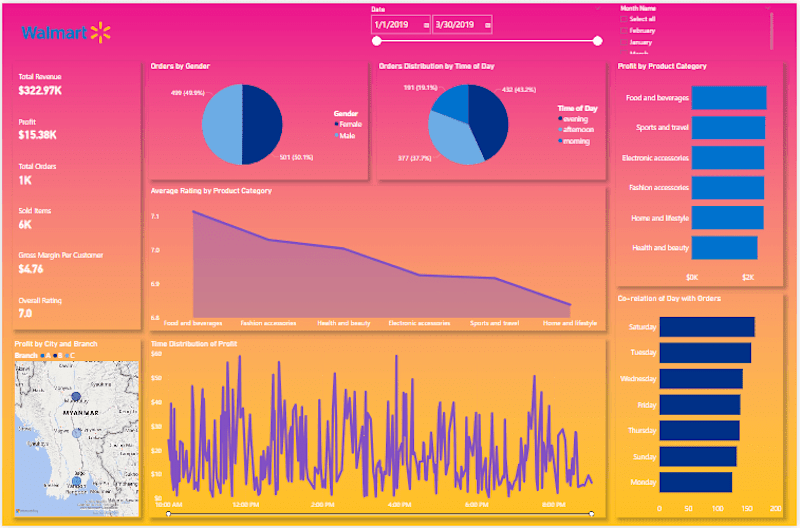Select the Home and lifestyle profit bar
Screen dimensions: 800x528
(x=728, y=218)
